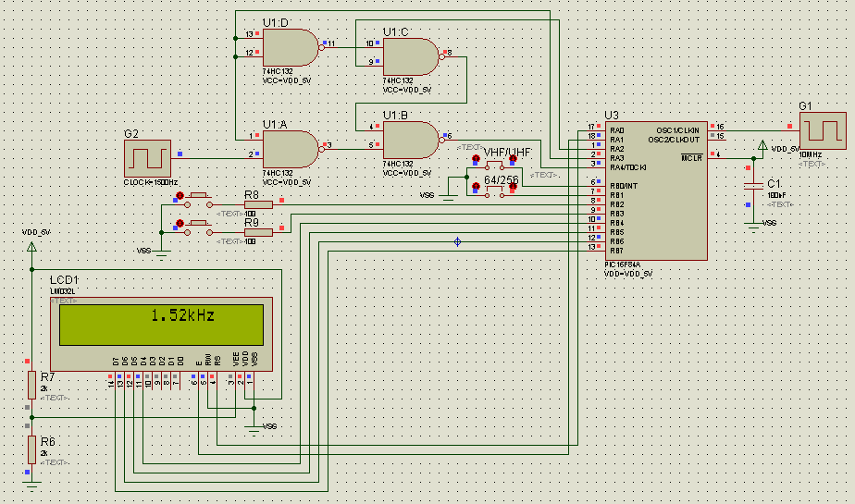Click the push button wired to R8

pyautogui.click(x=198, y=200)
